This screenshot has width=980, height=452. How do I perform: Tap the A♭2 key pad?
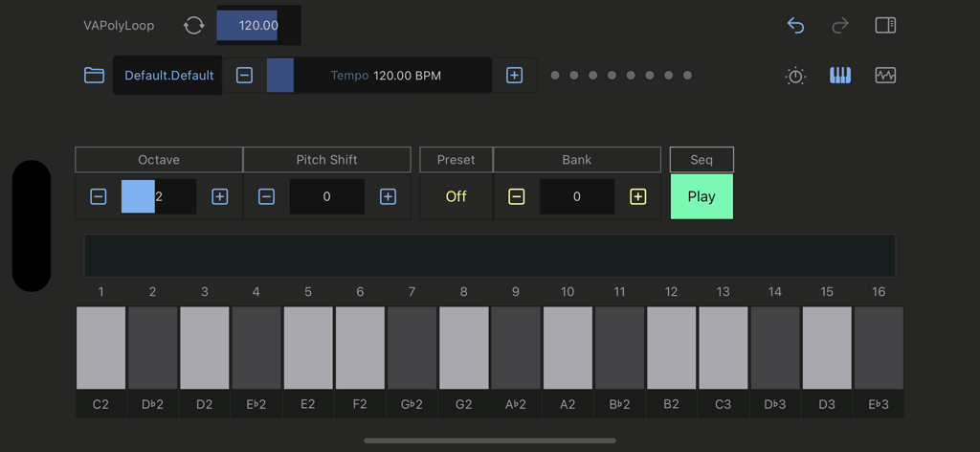516,349
